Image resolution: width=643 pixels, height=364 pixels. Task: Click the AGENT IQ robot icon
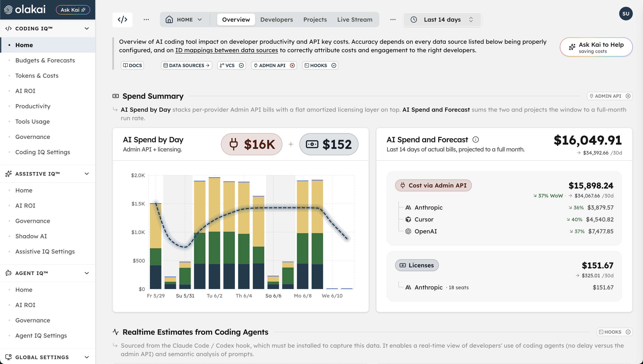tap(9, 273)
